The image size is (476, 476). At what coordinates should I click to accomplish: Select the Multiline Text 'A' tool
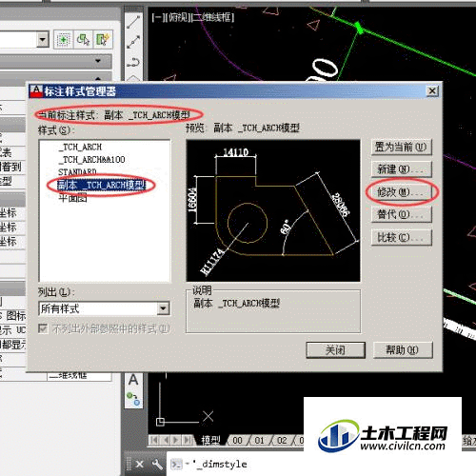pyautogui.click(x=133, y=380)
